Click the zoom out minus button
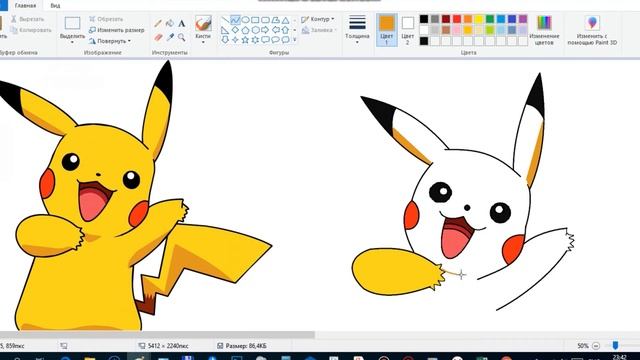 [x=596, y=346]
